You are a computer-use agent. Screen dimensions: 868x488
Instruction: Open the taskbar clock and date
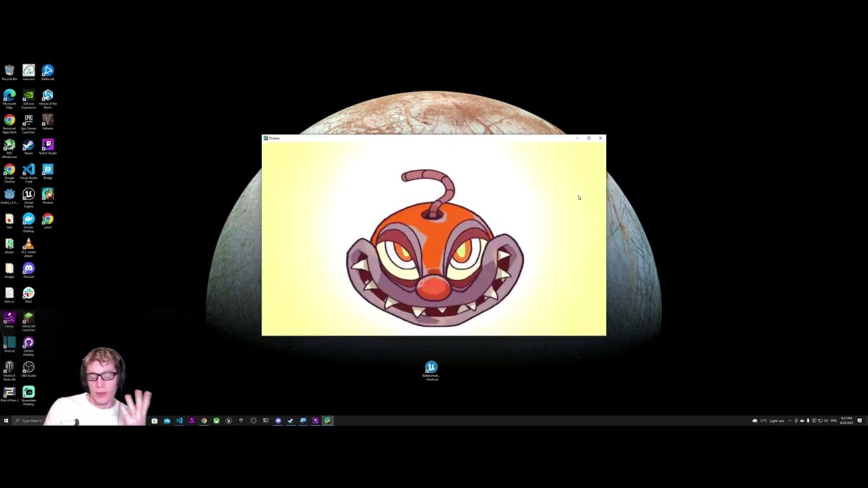[x=846, y=421]
